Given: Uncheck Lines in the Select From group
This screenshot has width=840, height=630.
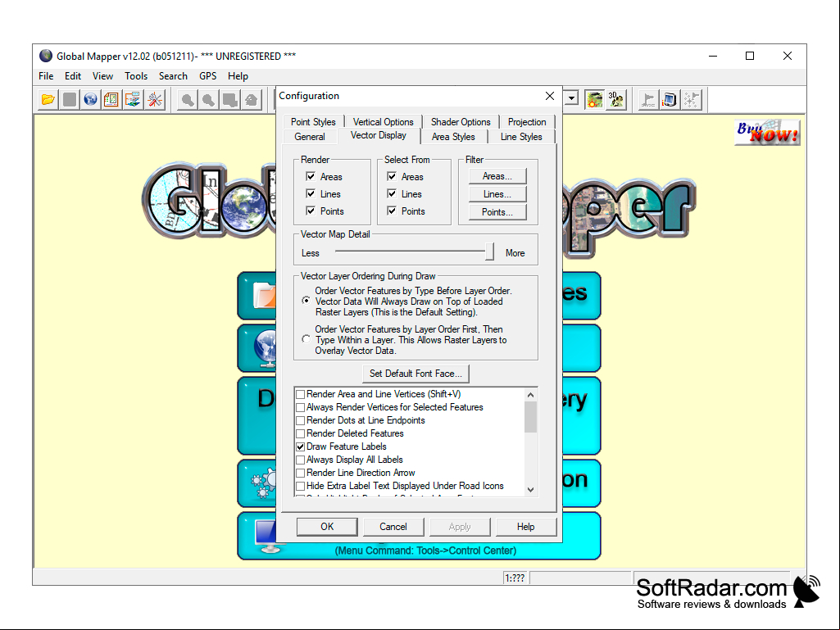Looking at the screenshot, I should (x=393, y=193).
